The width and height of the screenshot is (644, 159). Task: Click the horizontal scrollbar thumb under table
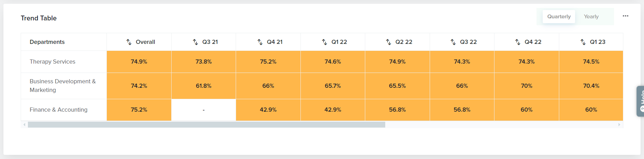pyautogui.click(x=206, y=124)
